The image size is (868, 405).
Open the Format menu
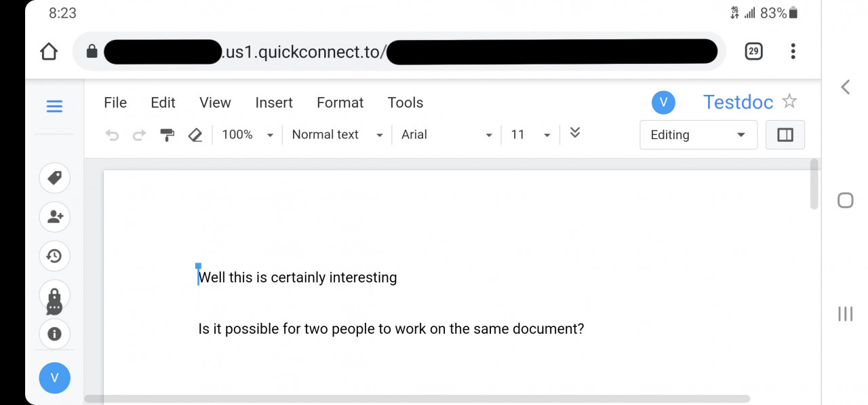tap(340, 102)
